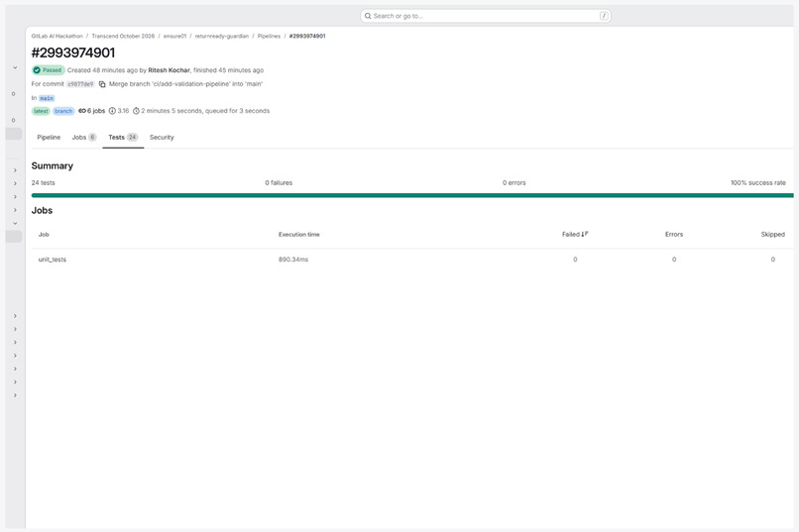
Task: Focus the 'Search or go to...' field
Action: pyautogui.click(x=485, y=16)
